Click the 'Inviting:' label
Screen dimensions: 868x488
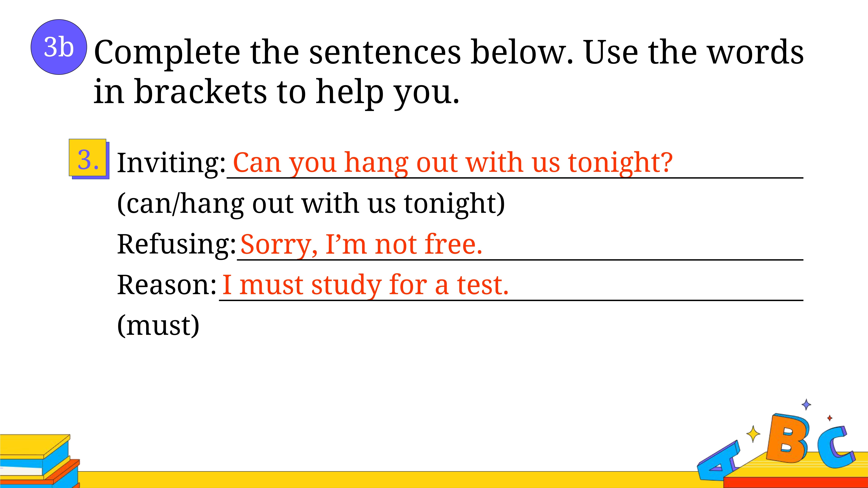tap(171, 164)
